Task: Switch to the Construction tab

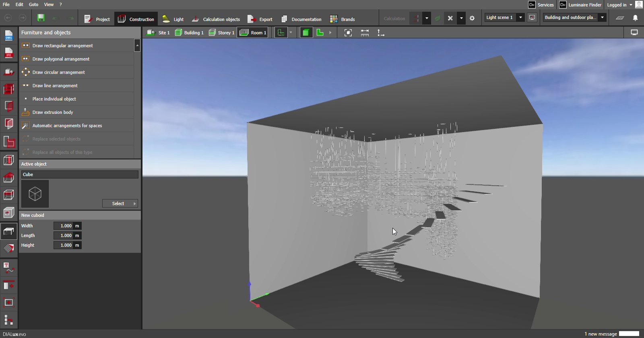Action: click(x=136, y=19)
